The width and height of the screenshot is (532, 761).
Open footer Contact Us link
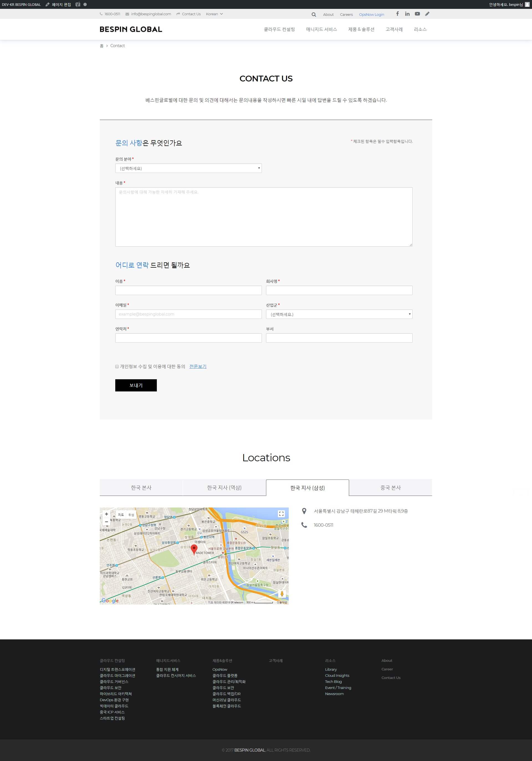tap(391, 678)
